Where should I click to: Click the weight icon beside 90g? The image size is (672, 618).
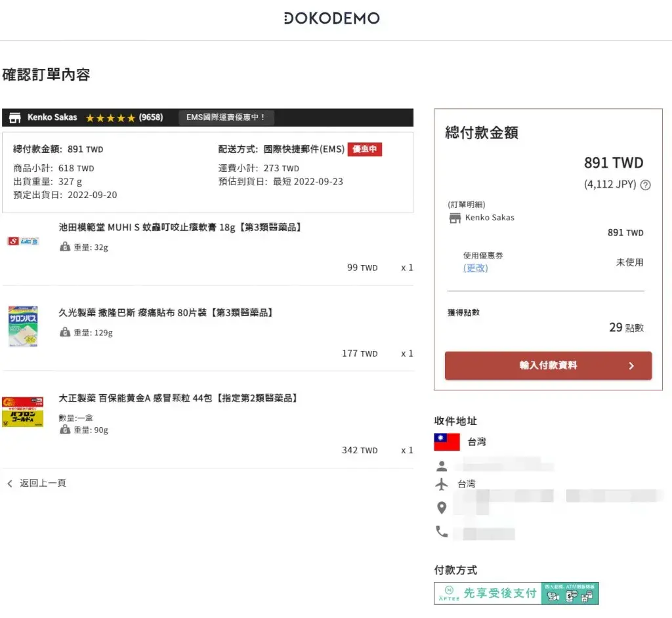[65, 430]
